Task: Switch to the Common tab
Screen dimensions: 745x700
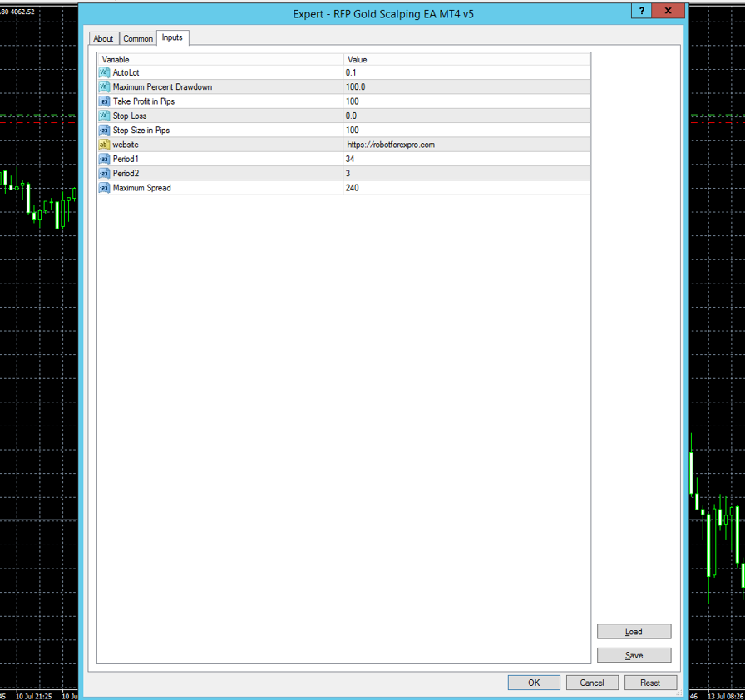Action: click(x=138, y=38)
